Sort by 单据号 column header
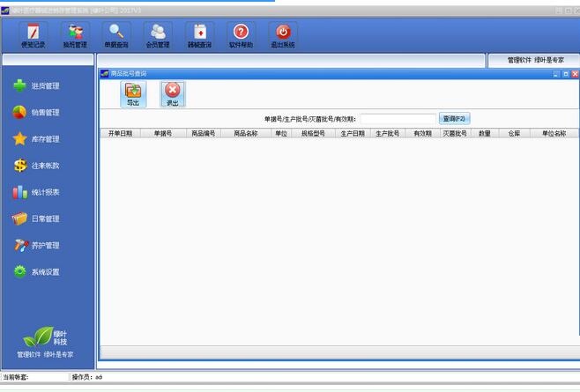Image resolution: width=580 pixels, height=392 pixels. pyautogui.click(x=163, y=134)
